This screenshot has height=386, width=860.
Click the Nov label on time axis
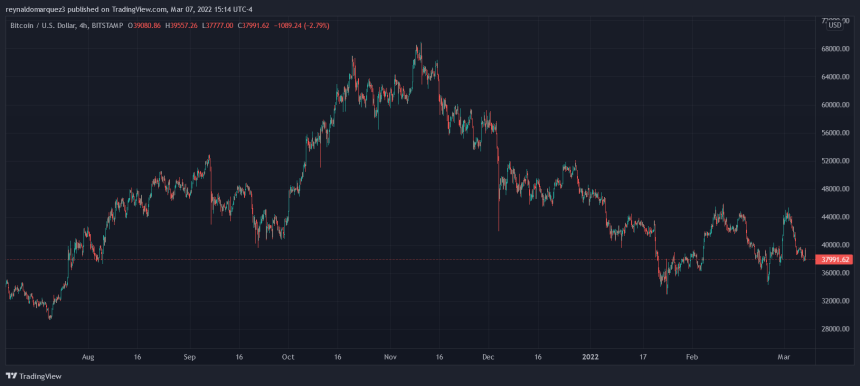click(x=390, y=357)
